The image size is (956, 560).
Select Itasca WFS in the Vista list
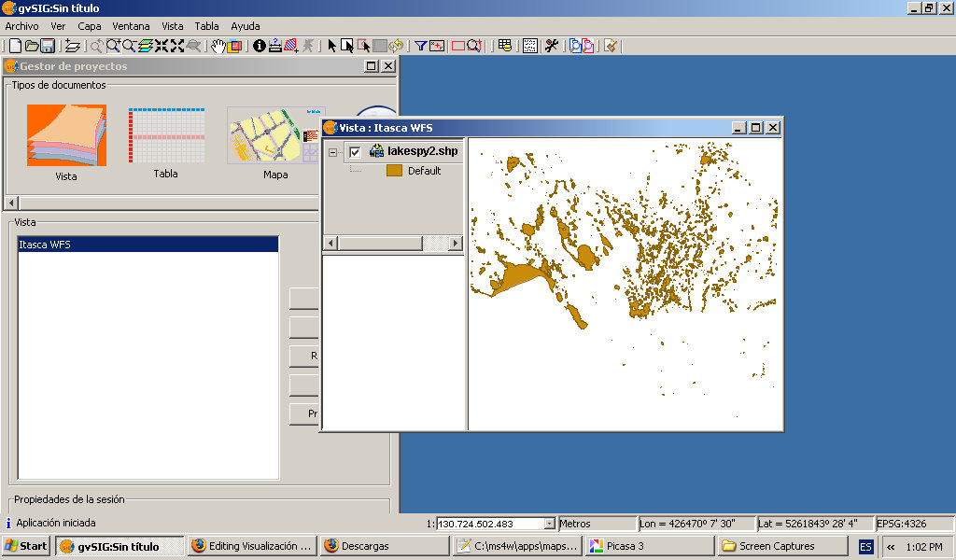pos(148,245)
